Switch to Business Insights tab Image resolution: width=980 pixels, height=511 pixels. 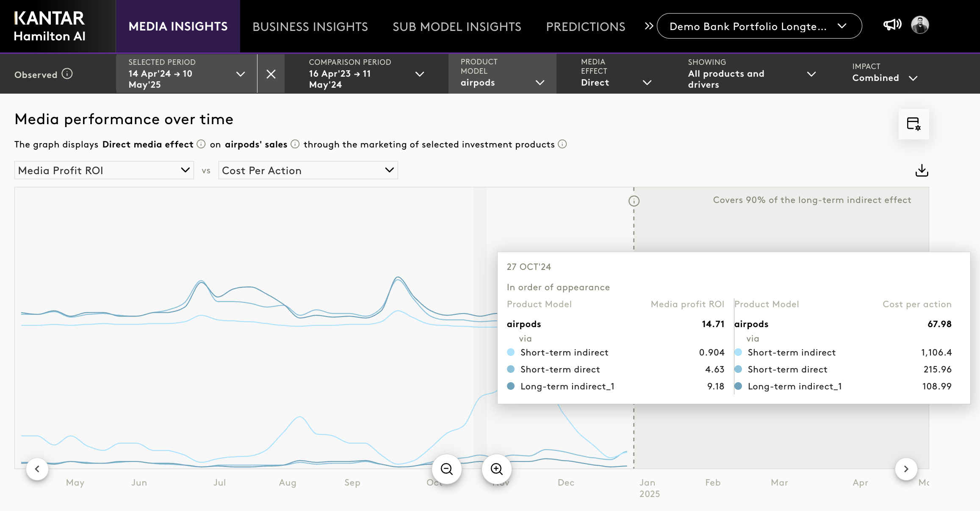310,27
